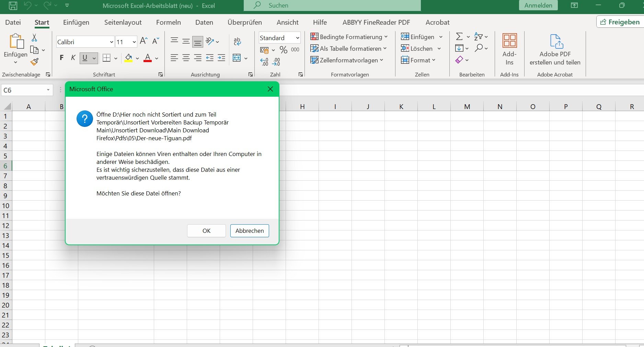
Task: Click the Sort and Filter icon
Action: coord(479,36)
